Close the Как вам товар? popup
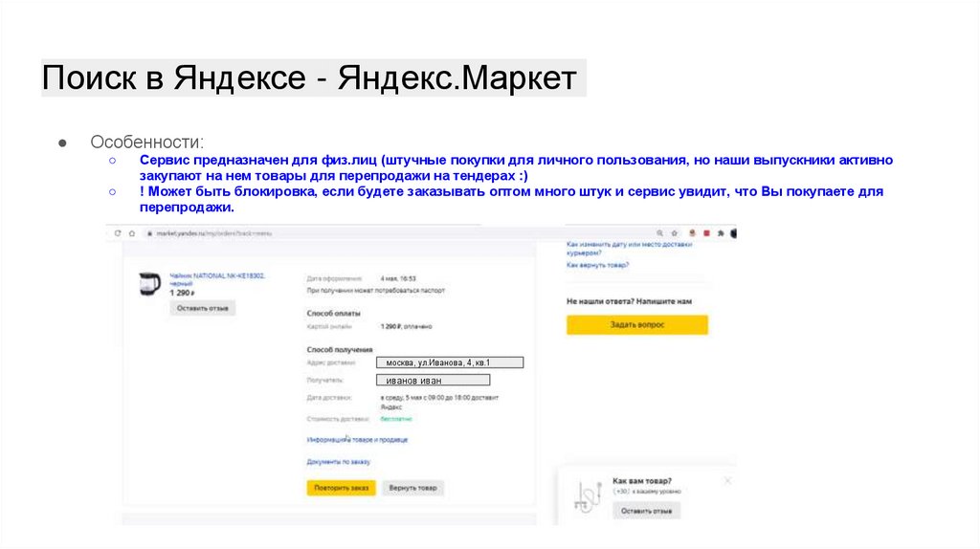Viewport: 980px width, 549px height. (x=727, y=480)
